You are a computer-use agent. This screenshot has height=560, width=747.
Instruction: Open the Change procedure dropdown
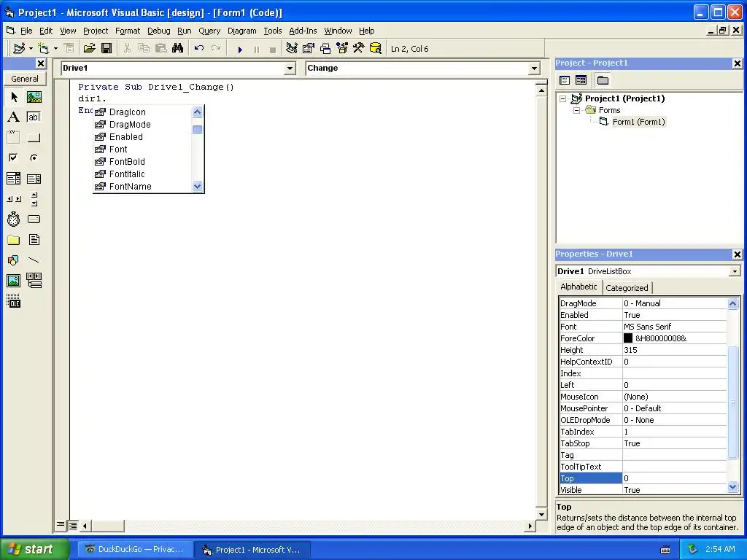point(534,69)
